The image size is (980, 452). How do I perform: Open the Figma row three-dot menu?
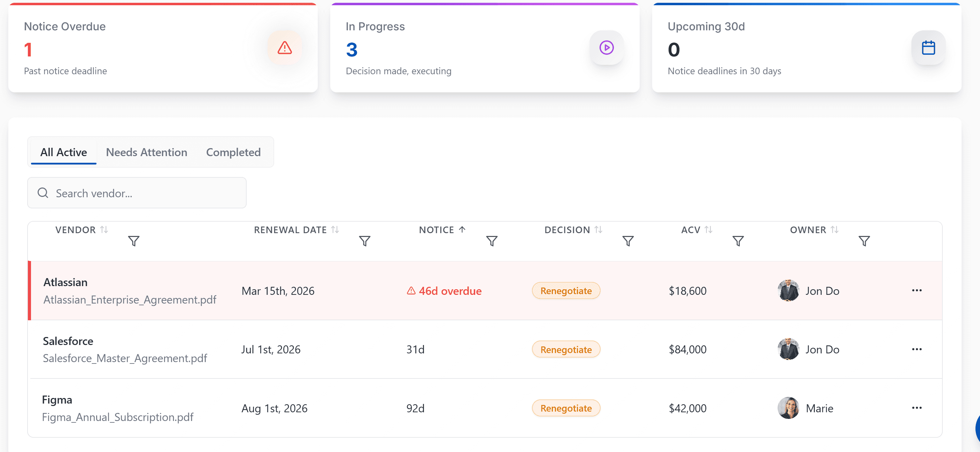pyautogui.click(x=917, y=408)
